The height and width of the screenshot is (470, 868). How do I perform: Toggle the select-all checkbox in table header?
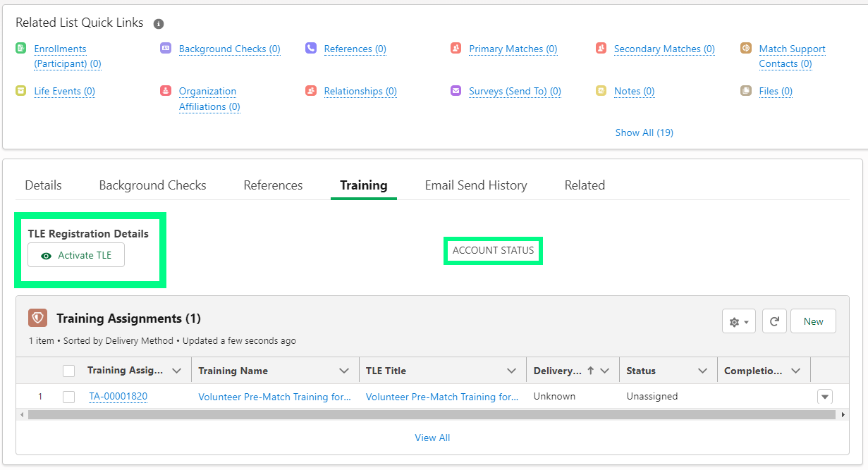(x=68, y=371)
